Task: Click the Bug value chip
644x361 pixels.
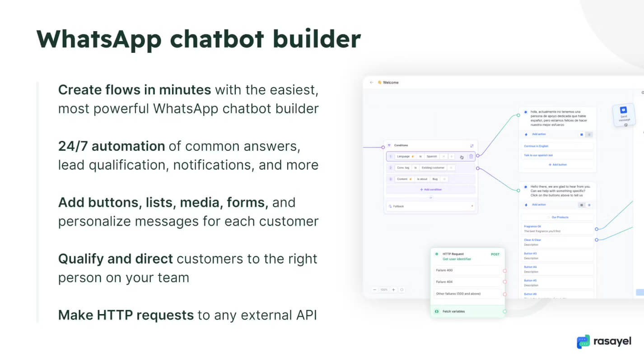Action: [435, 179]
